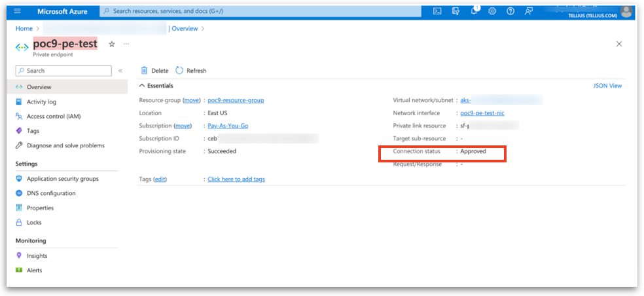Click the Refresh circular arrow icon

click(179, 71)
